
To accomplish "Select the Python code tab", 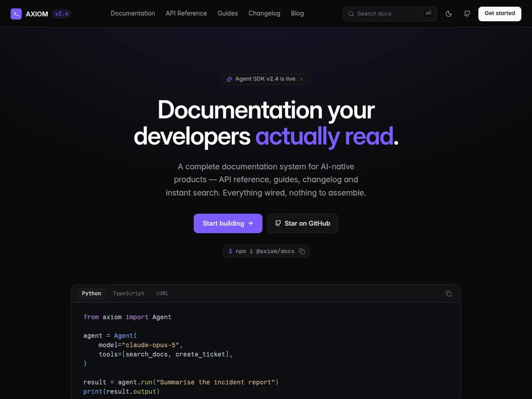I will (x=91, y=293).
